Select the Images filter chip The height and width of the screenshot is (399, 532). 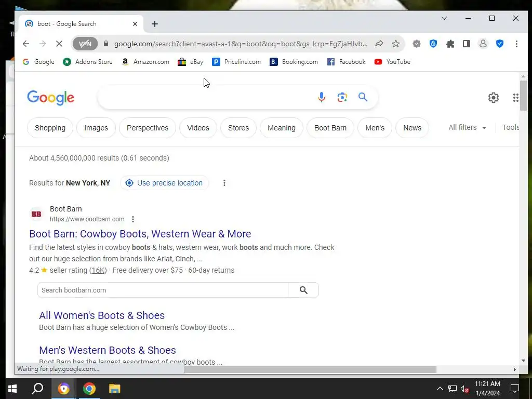(96, 128)
